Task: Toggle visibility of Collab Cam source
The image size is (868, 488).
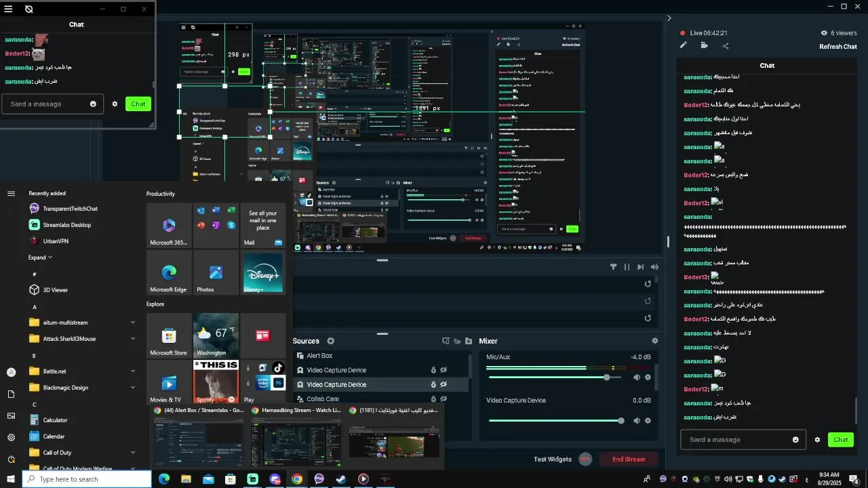Action: (443, 399)
